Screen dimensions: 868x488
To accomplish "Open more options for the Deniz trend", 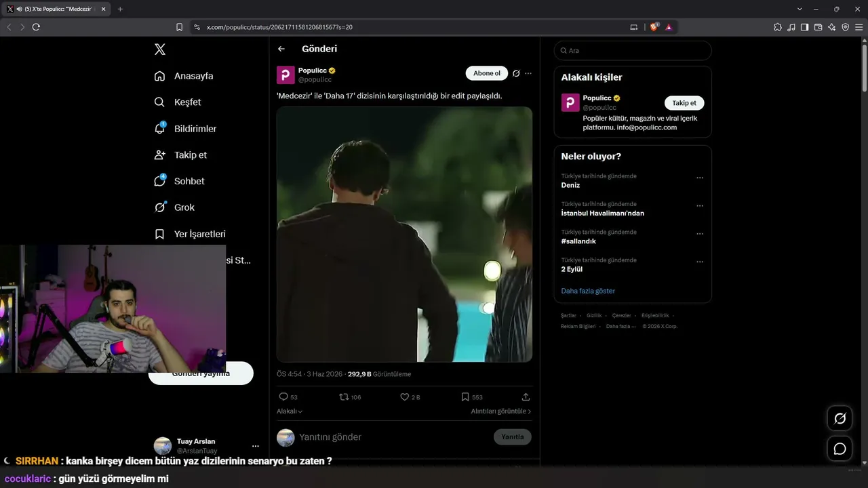I will coord(700,178).
